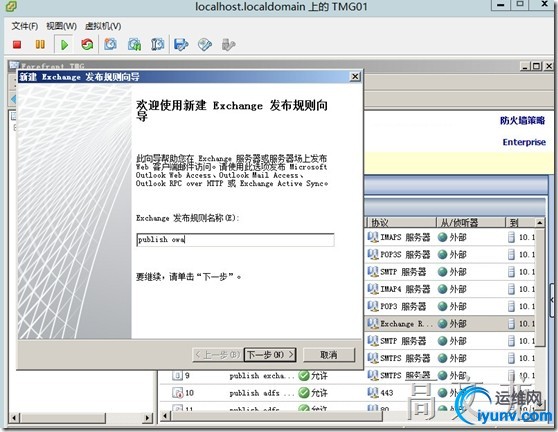
Task: Click the Enterprise label
Action: [x=524, y=142]
